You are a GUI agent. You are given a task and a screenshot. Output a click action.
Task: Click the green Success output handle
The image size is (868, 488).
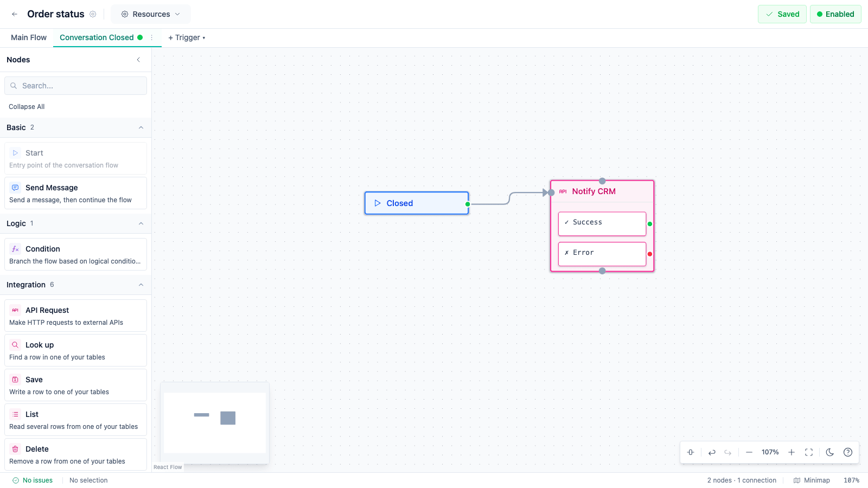650,224
